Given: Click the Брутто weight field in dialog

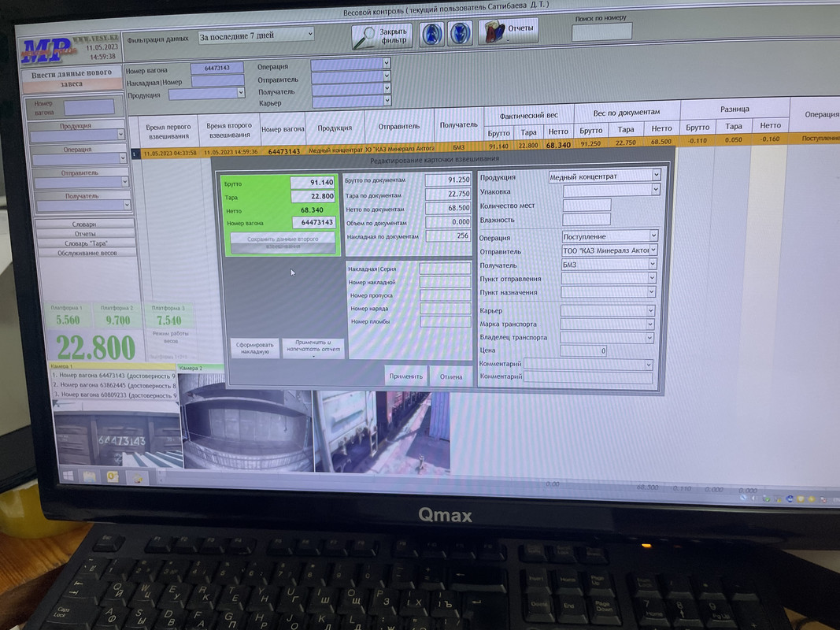Looking at the screenshot, I should (313, 183).
